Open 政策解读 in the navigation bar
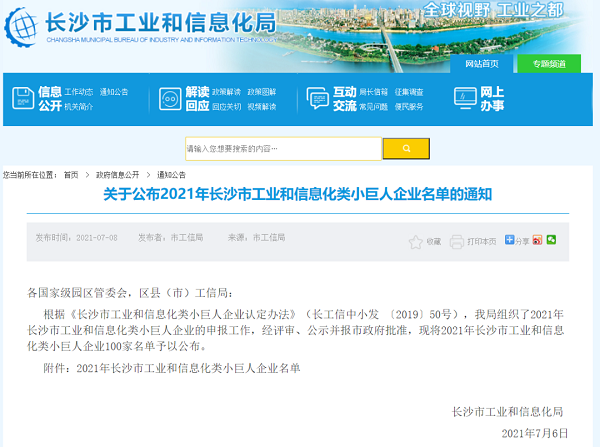 pyautogui.click(x=225, y=91)
